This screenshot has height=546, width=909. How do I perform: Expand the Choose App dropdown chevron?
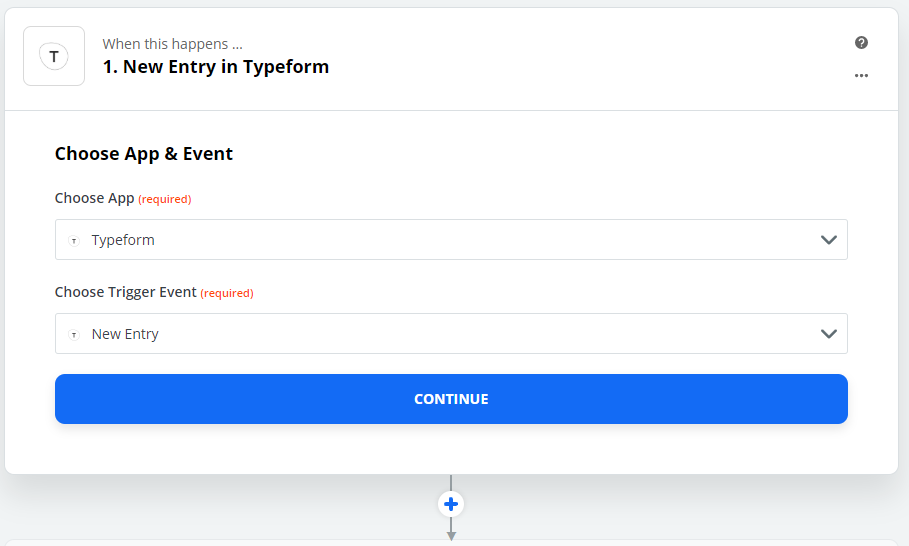point(828,240)
